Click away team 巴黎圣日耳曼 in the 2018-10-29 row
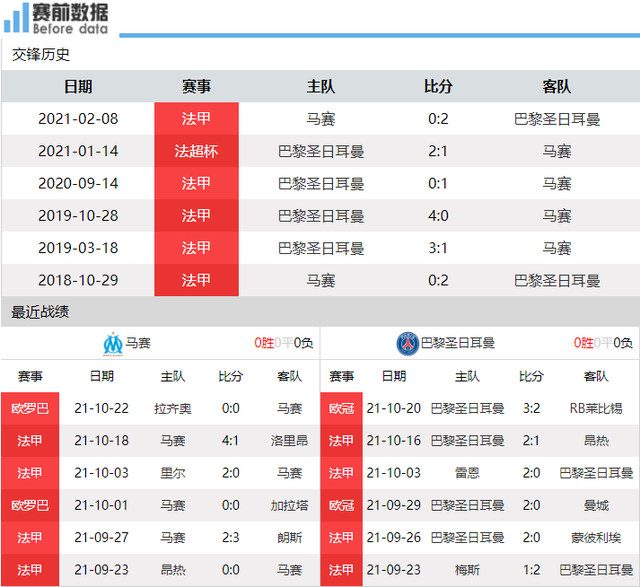The height and width of the screenshot is (587, 640). (557, 280)
